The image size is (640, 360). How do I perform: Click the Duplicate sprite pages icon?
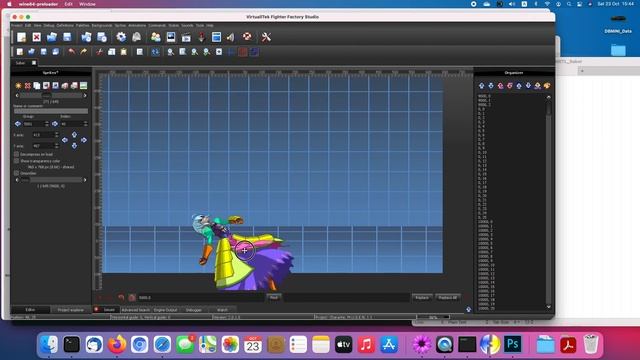37,86
